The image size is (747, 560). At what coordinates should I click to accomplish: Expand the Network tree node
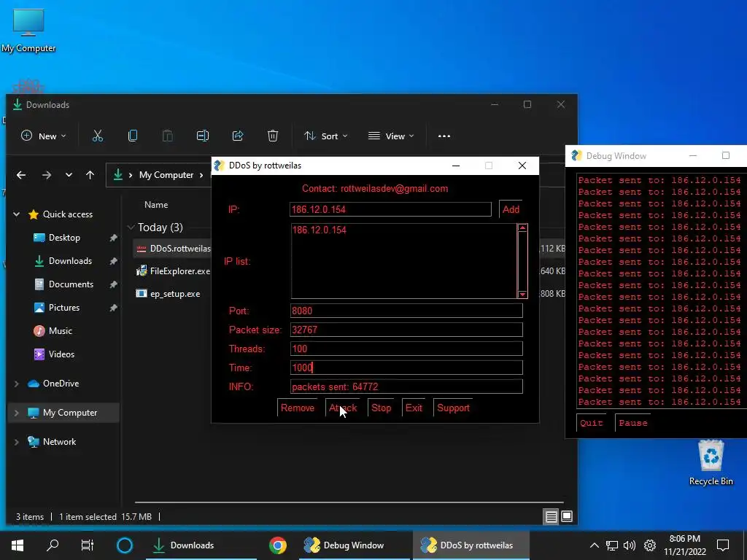[17, 442]
